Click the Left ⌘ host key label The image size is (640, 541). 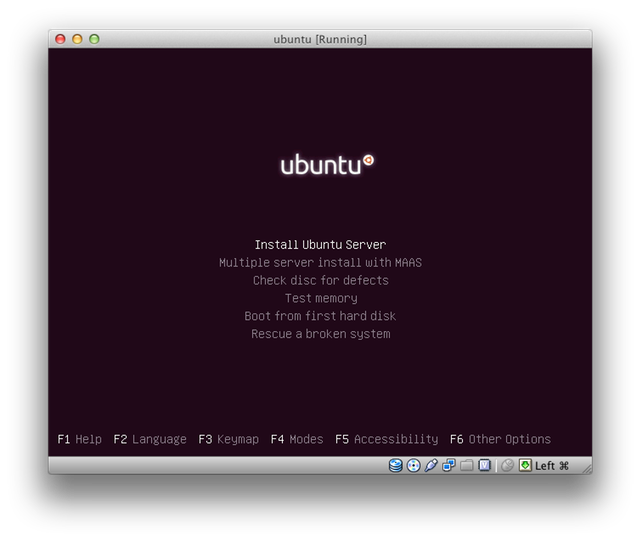(552, 466)
